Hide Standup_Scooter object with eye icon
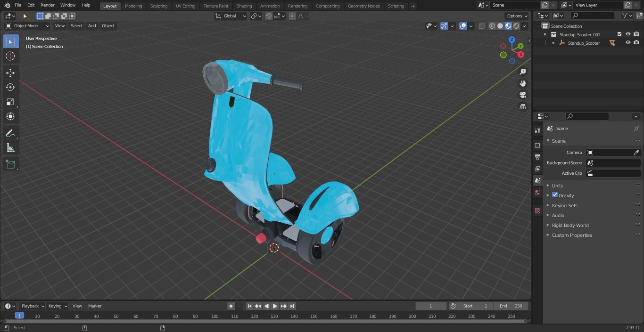 pos(628,43)
